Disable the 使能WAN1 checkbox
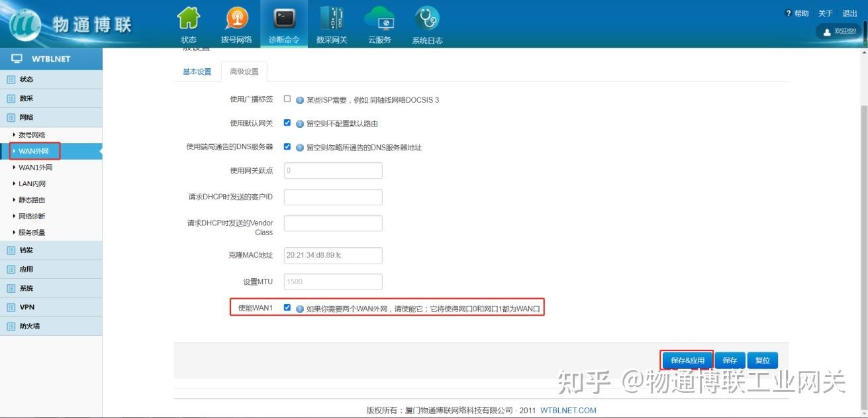 (x=287, y=307)
